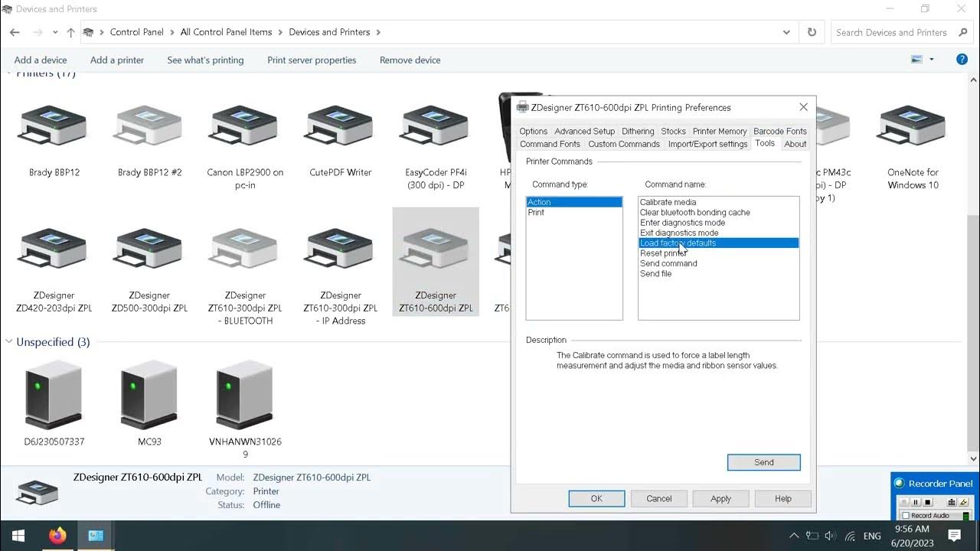The width and height of the screenshot is (980, 551).
Task: Open Print server properties
Action: tap(312, 60)
